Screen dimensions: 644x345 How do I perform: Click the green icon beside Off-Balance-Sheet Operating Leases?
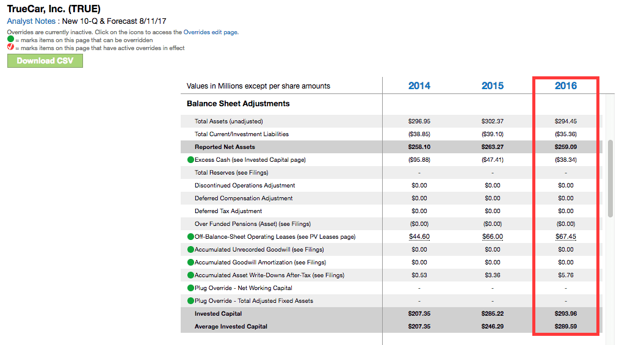(190, 236)
